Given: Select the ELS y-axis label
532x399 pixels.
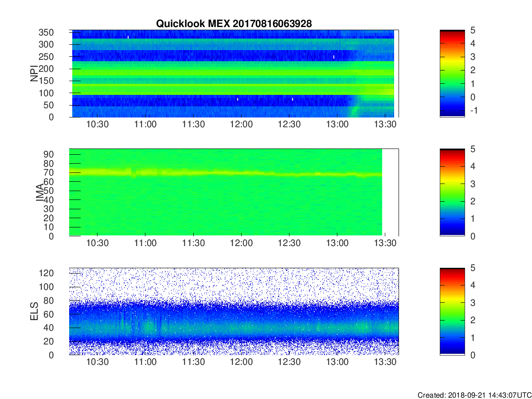Looking at the screenshot, I should tap(34, 311).
